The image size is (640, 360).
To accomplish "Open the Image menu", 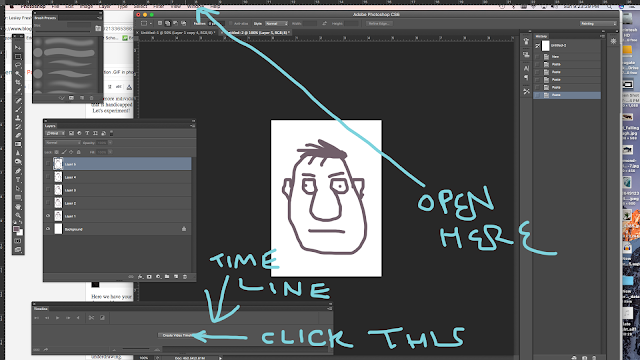I will pos(86,7).
